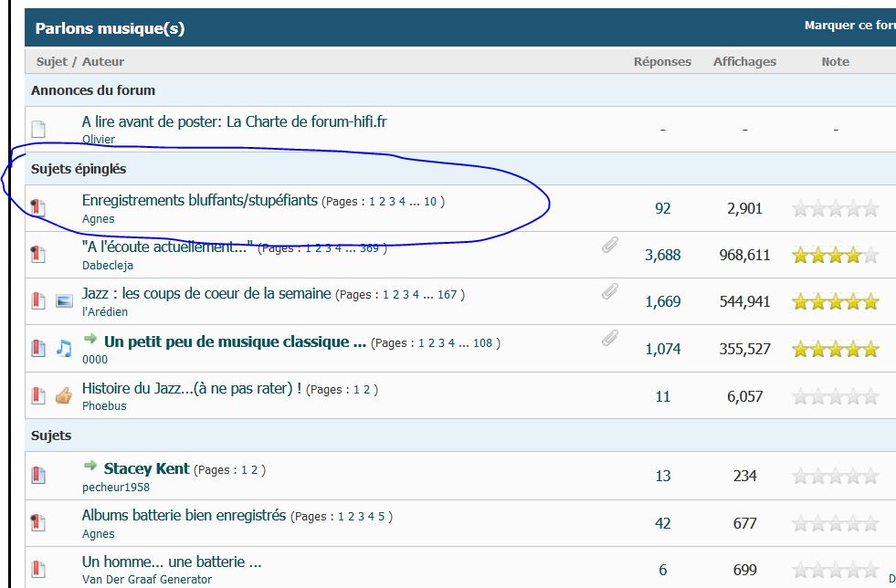Image resolution: width=896 pixels, height=588 pixels.
Task: Click the folder icon for Albums batterie bien enregistrés
Action: 37,522
